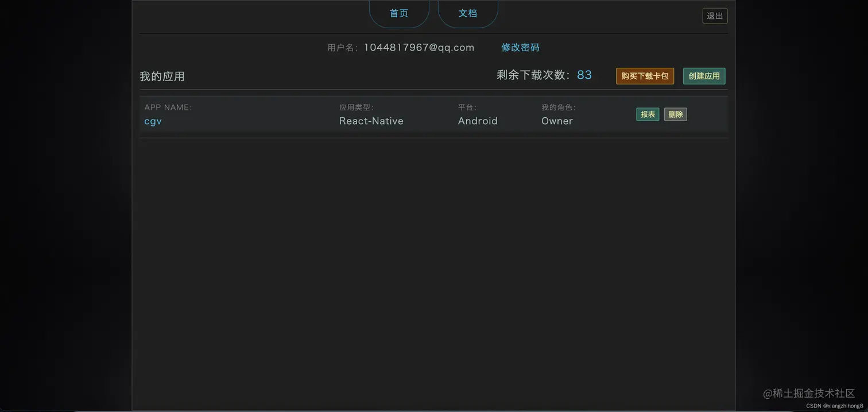Select the APP NAME column label
Viewport: 868px width, 412px height.
point(168,107)
